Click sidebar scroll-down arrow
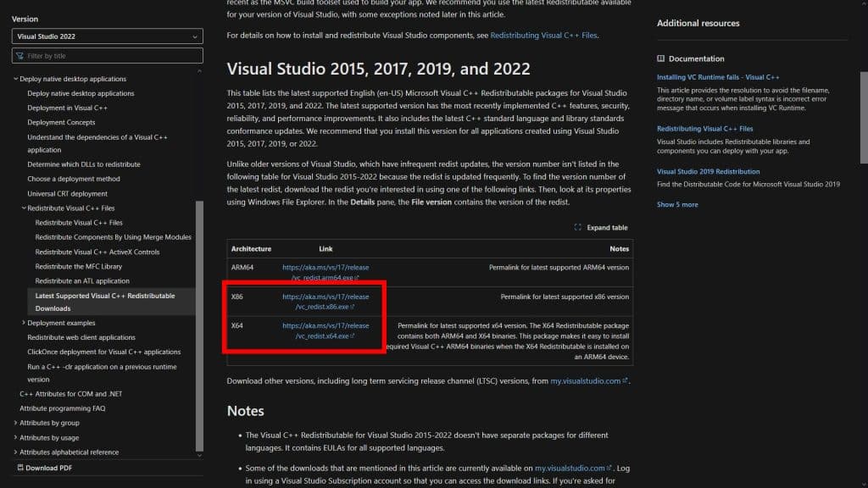The width and height of the screenshot is (868, 488). (199, 455)
